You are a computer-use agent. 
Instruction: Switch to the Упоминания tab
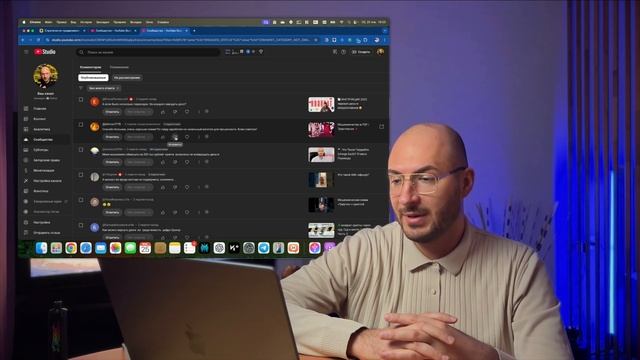[119, 67]
